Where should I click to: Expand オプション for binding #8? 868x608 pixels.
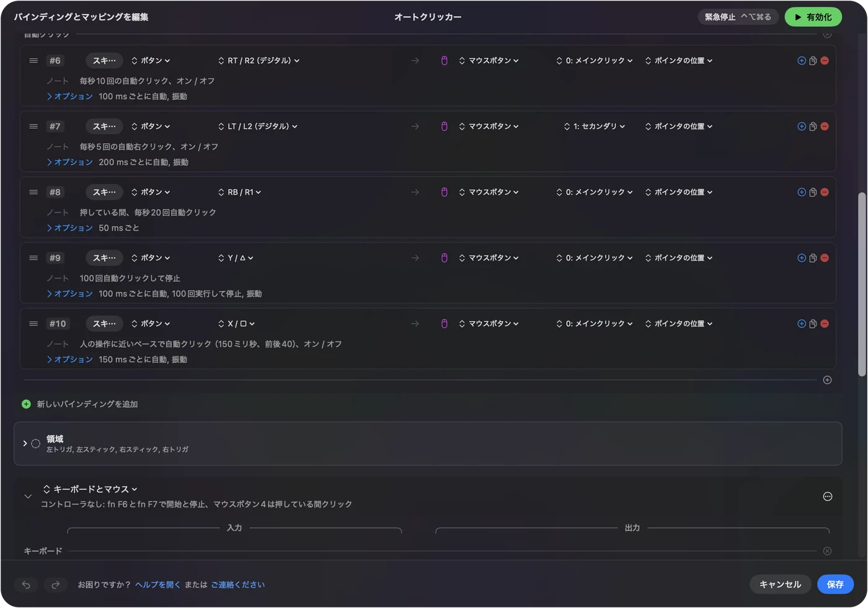point(69,228)
